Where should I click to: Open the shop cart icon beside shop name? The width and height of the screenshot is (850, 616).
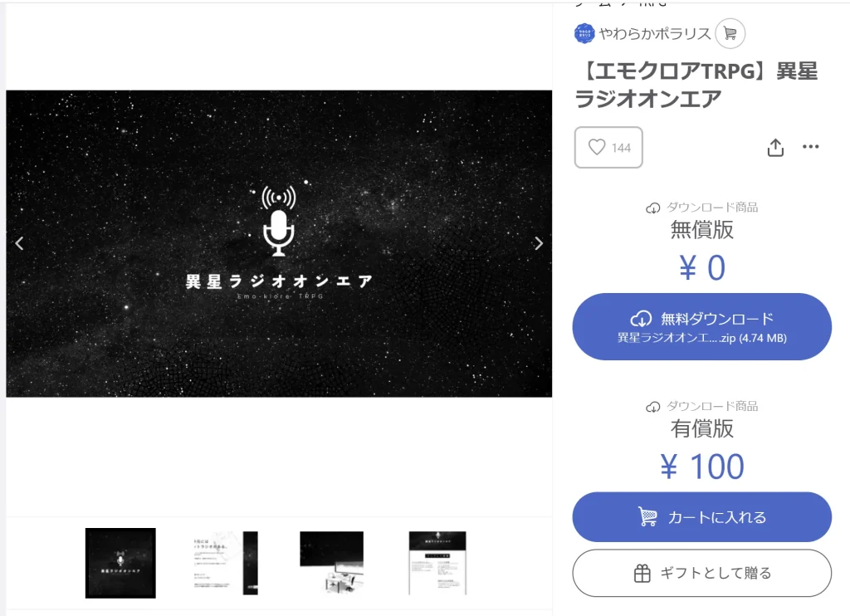click(730, 33)
